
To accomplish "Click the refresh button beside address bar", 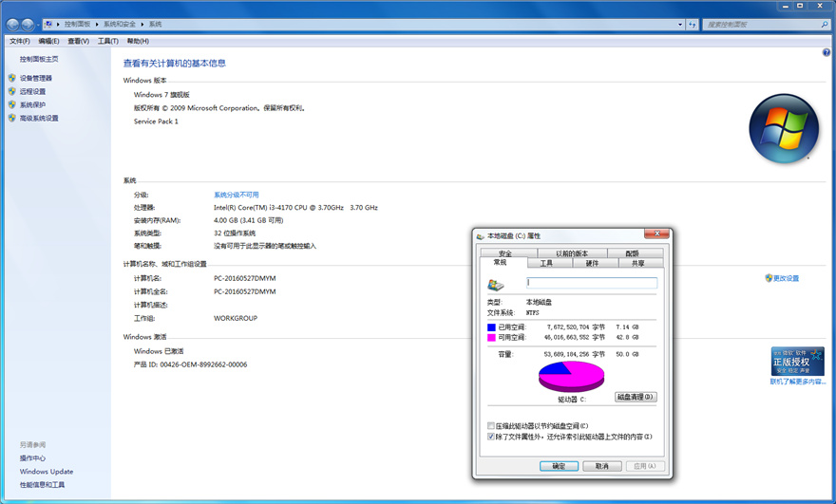I will click(692, 25).
